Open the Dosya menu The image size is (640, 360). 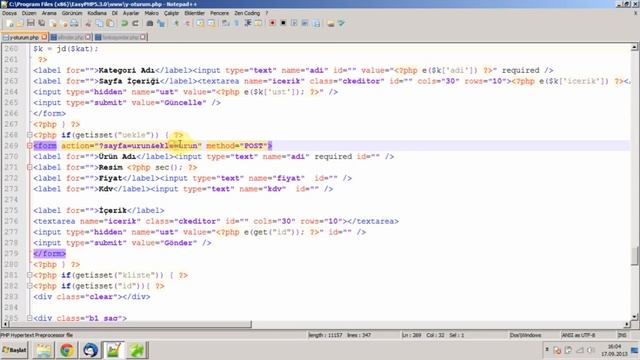(9, 13)
